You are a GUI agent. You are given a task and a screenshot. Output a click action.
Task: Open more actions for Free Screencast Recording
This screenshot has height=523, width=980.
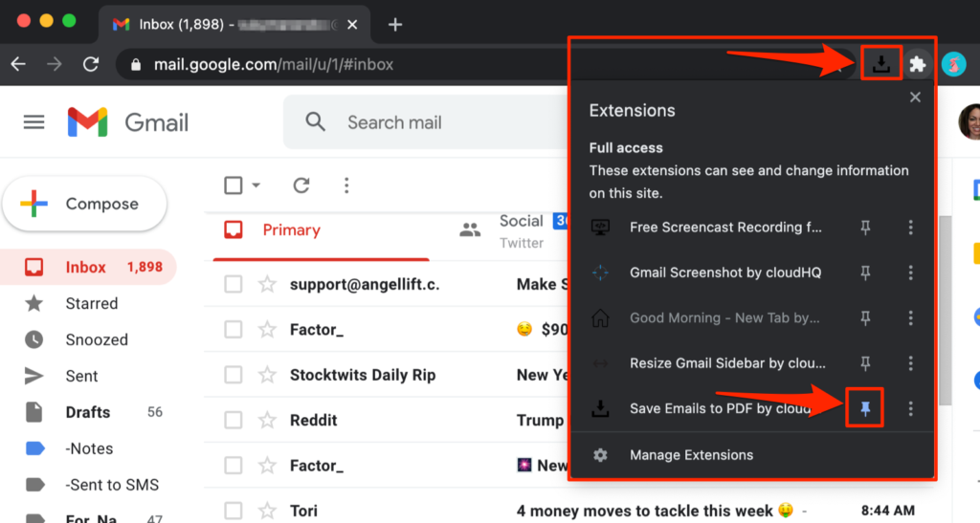pos(911,228)
